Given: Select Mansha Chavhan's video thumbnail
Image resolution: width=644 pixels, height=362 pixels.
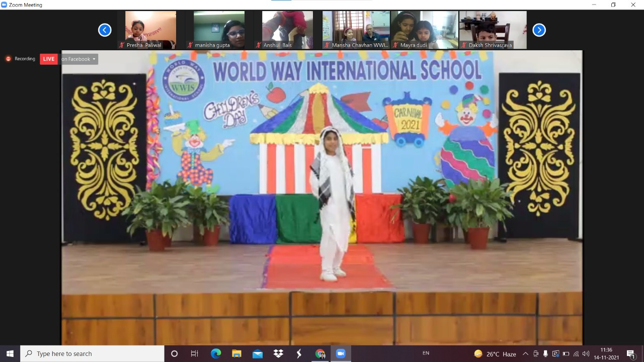Looking at the screenshot, I should [x=356, y=30].
